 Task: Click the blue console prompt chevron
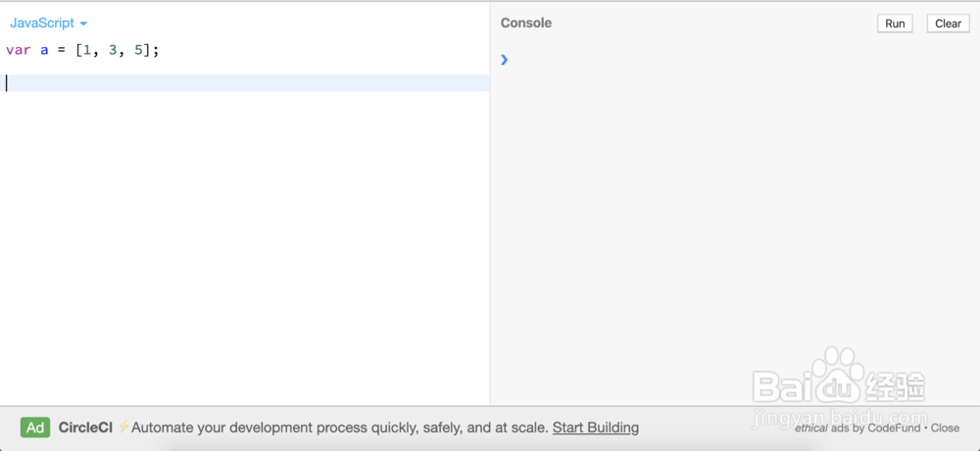tap(504, 60)
